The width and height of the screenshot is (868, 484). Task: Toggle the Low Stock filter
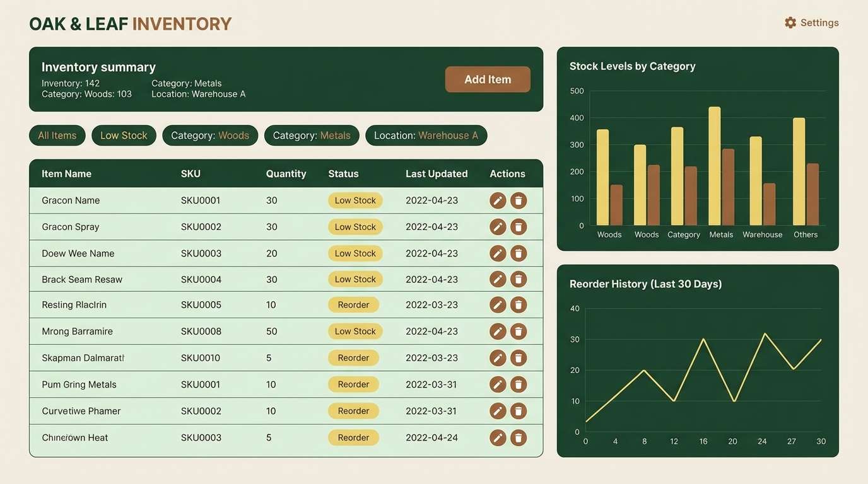click(x=124, y=135)
